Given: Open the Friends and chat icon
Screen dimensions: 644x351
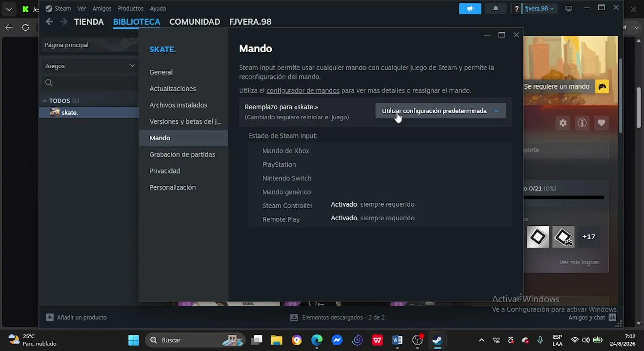Looking at the screenshot, I should click(x=613, y=317).
